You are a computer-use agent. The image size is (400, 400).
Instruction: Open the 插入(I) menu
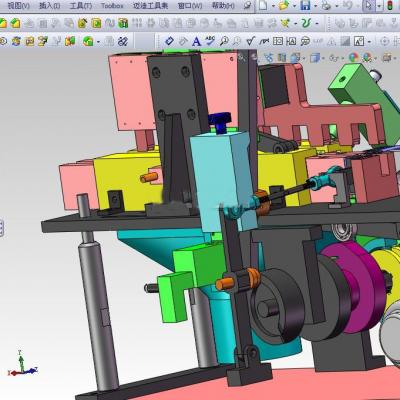(49, 6)
